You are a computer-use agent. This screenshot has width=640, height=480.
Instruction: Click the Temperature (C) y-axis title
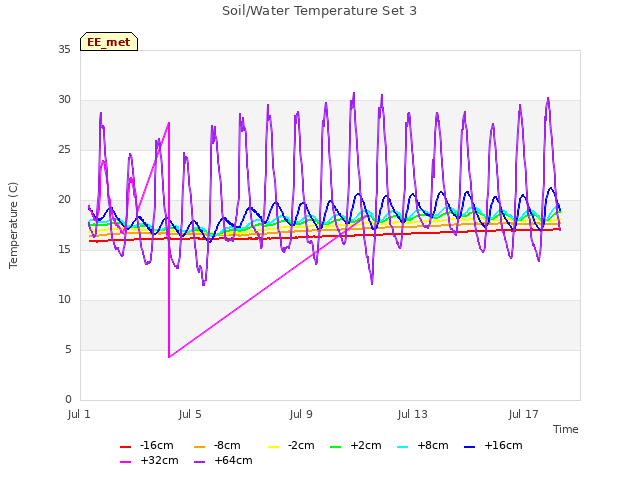pyautogui.click(x=13, y=225)
